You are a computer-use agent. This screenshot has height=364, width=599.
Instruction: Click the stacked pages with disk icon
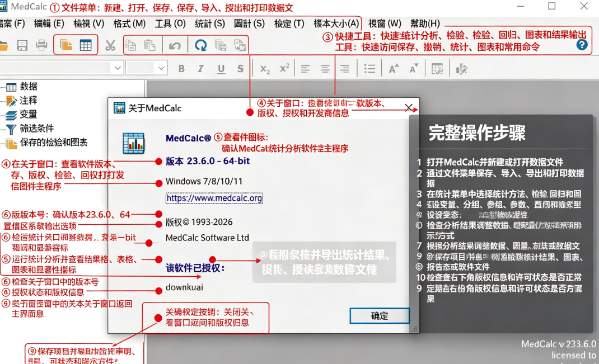[221, 45]
